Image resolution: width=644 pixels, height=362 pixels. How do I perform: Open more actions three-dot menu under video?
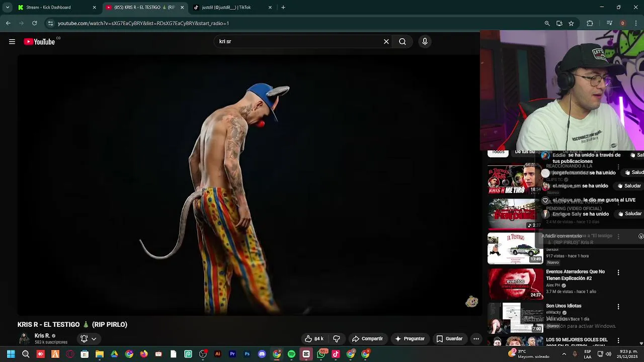[x=476, y=339]
